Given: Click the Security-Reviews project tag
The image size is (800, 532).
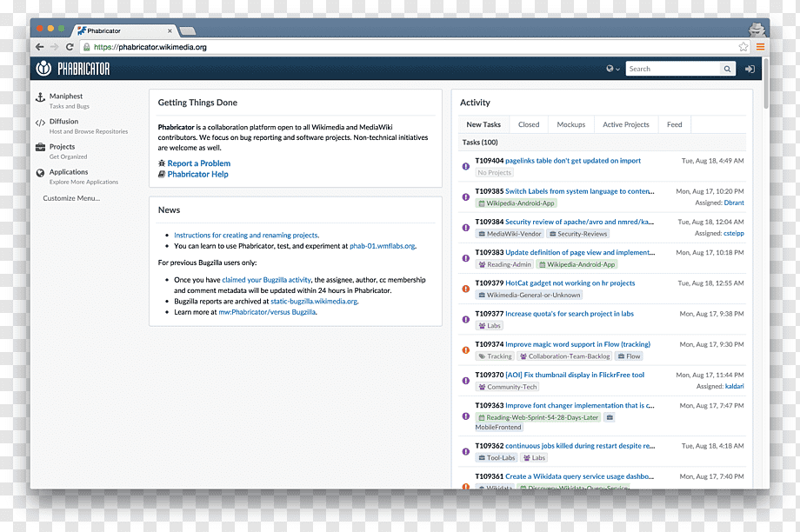Looking at the screenshot, I should pos(578,234).
